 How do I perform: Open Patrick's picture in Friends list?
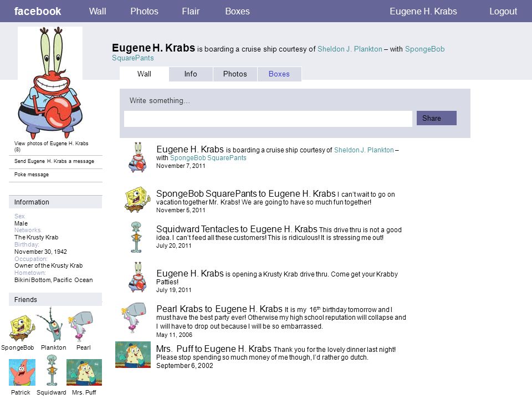[22, 372]
